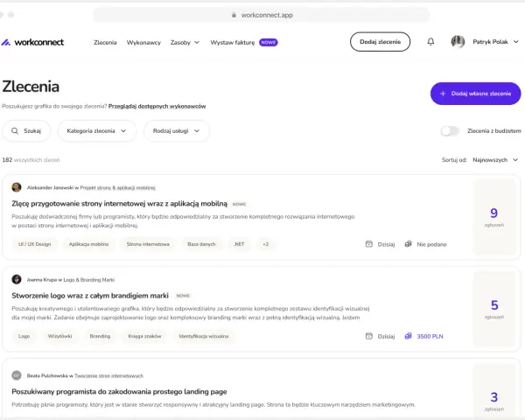Click Dodaj własne zlecenie button

(x=475, y=94)
